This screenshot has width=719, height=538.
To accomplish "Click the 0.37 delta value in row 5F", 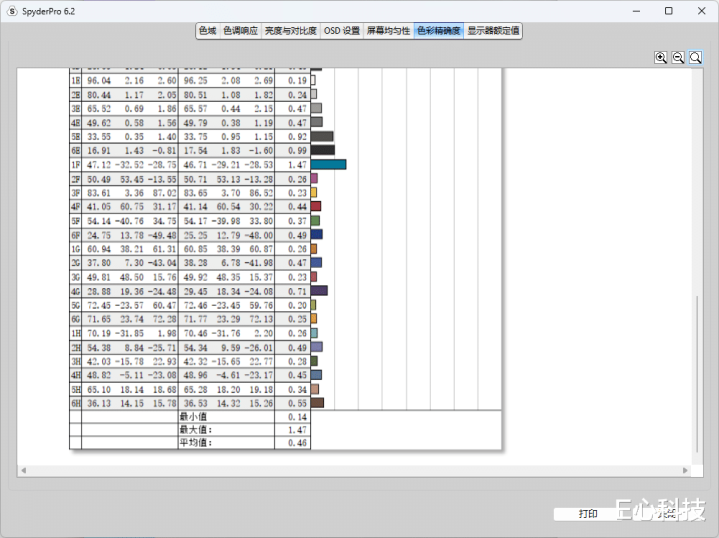I will click(x=297, y=221).
